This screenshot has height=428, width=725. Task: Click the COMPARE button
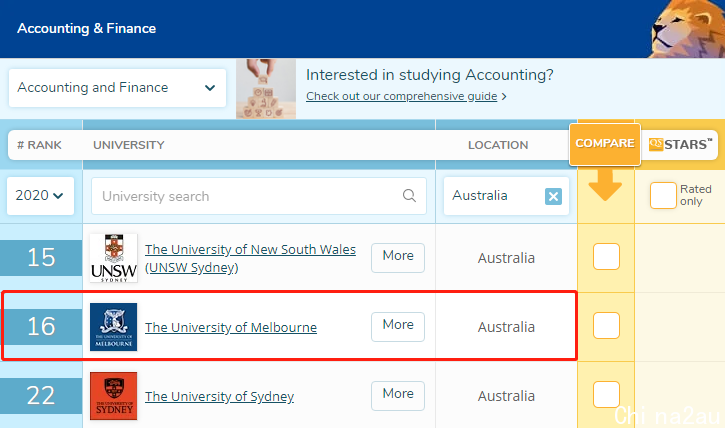point(605,144)
